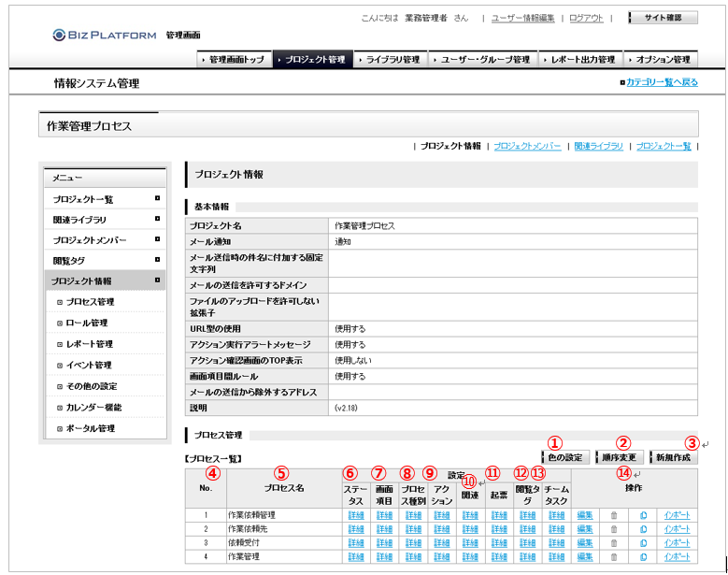Click the 新規作成 button
The height and width of the screenshot is (575, 728).
point(673,457)
